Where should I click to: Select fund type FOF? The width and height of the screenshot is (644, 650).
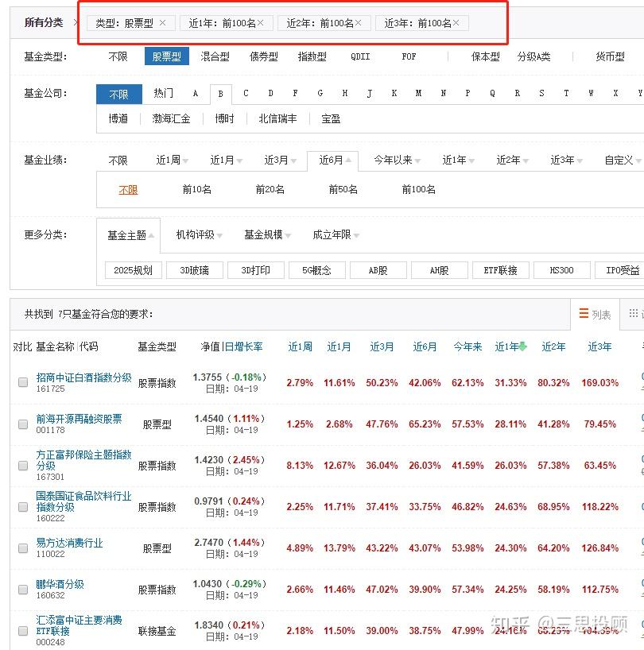(x=409, y=56)
